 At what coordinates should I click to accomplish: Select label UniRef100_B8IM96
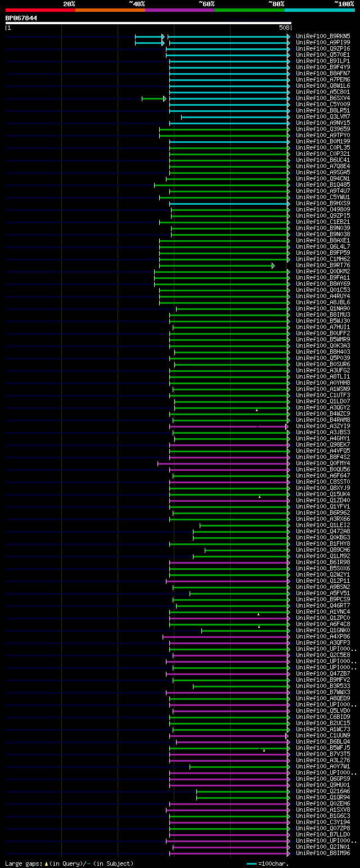pyautogui.click(x=323, y=853)
